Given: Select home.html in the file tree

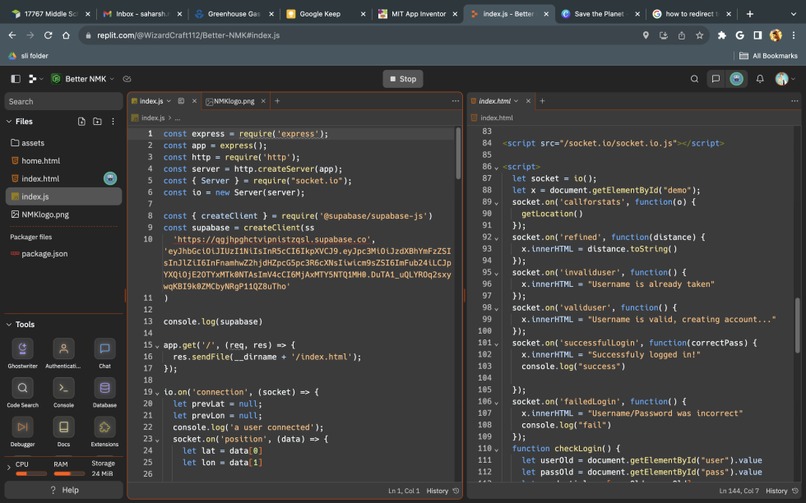Looking at the screenshot, I should (41, 160).
